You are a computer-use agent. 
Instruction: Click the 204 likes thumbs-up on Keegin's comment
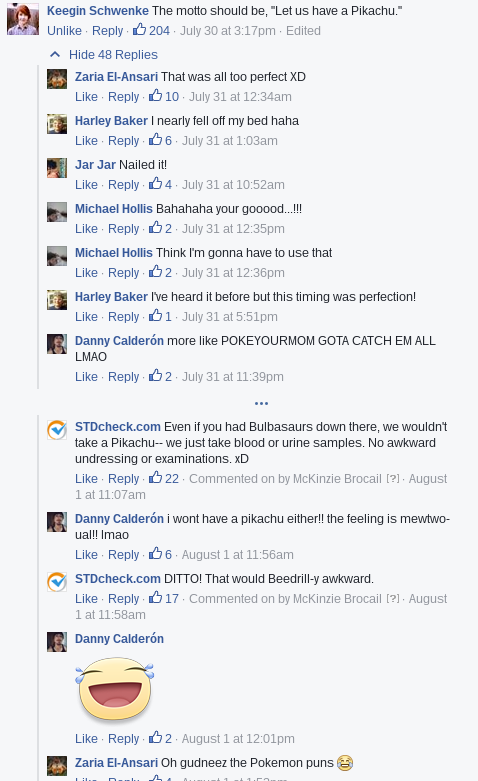pos(139,30)
